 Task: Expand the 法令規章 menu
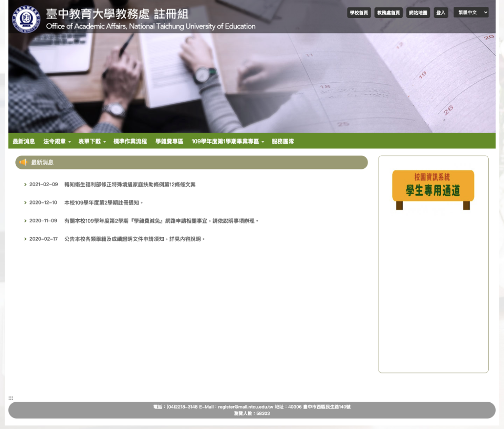(57, 142)
